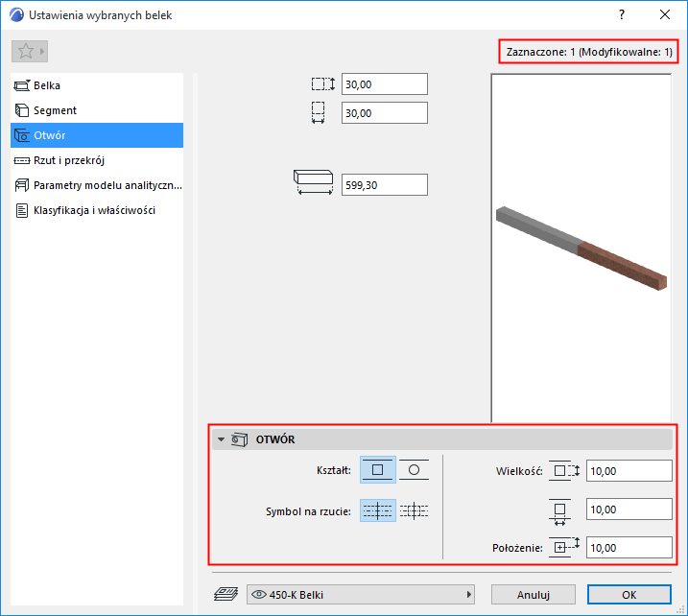This screenshot has height=616, width=688.
Task: Edit the Położenie field 10,00
Action: coord(629,548)
